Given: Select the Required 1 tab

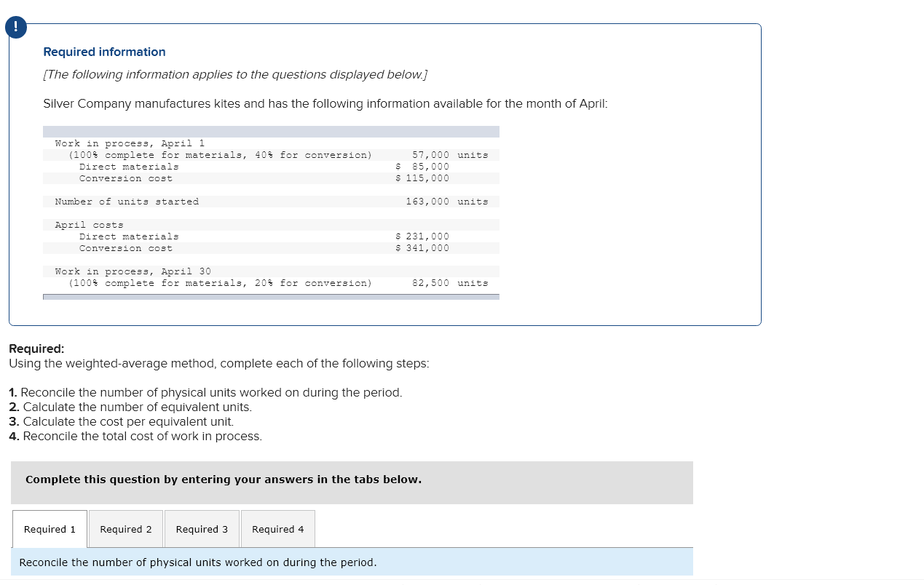Looking at the screenshot, I should click(x=49, y=529).
